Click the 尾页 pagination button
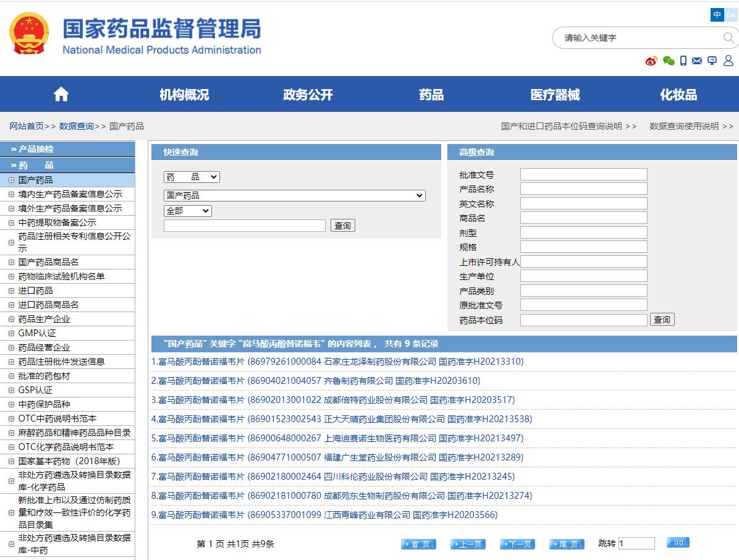This screenshot has width=739, height=560. tap(566, 544)
